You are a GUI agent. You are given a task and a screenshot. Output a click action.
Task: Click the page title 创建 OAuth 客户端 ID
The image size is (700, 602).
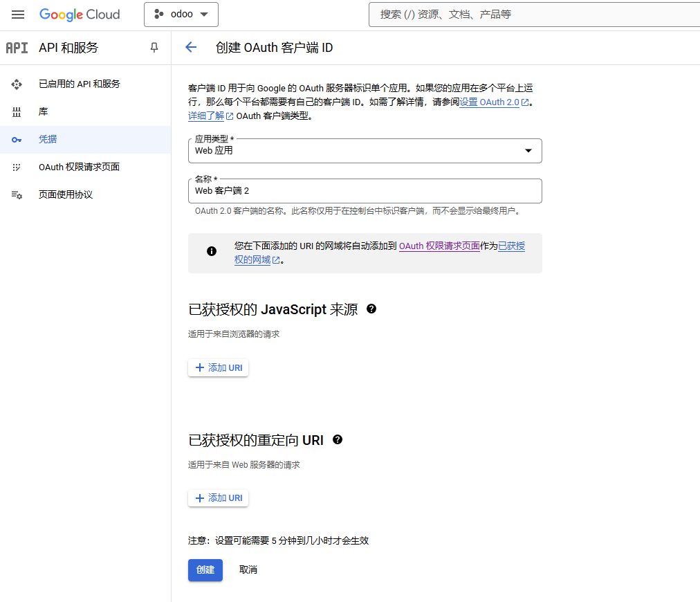point(274,47)
